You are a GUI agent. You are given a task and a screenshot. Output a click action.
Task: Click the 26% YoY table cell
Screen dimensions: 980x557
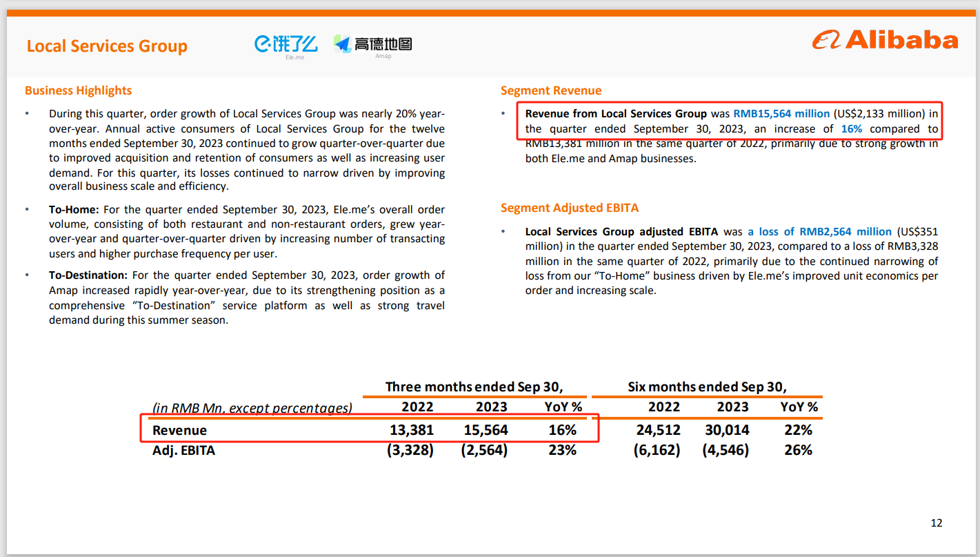coord(799,450)
